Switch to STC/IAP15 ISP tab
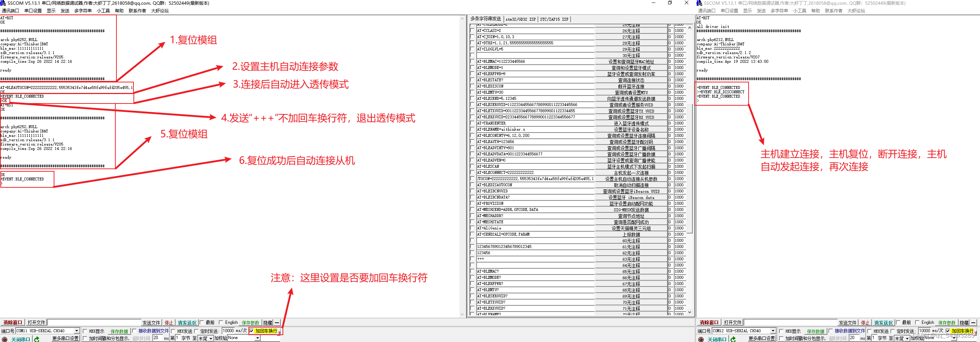Viewport: 980px width, 342px height. (x=554, y=19)
